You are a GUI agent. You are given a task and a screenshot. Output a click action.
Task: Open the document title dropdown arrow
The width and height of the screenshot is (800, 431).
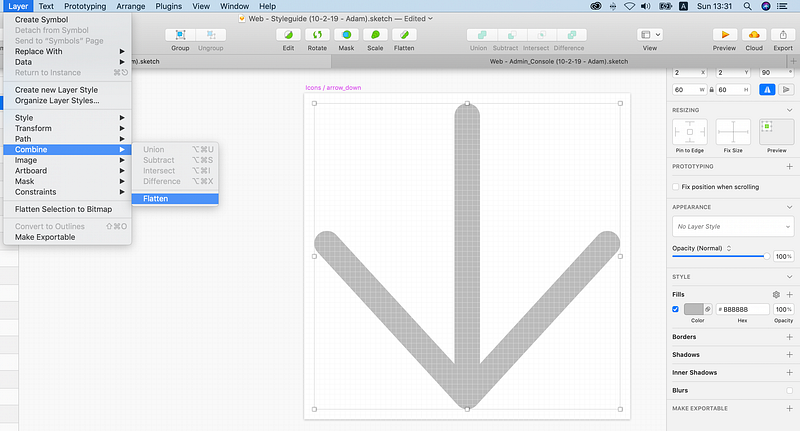point(430,18)
